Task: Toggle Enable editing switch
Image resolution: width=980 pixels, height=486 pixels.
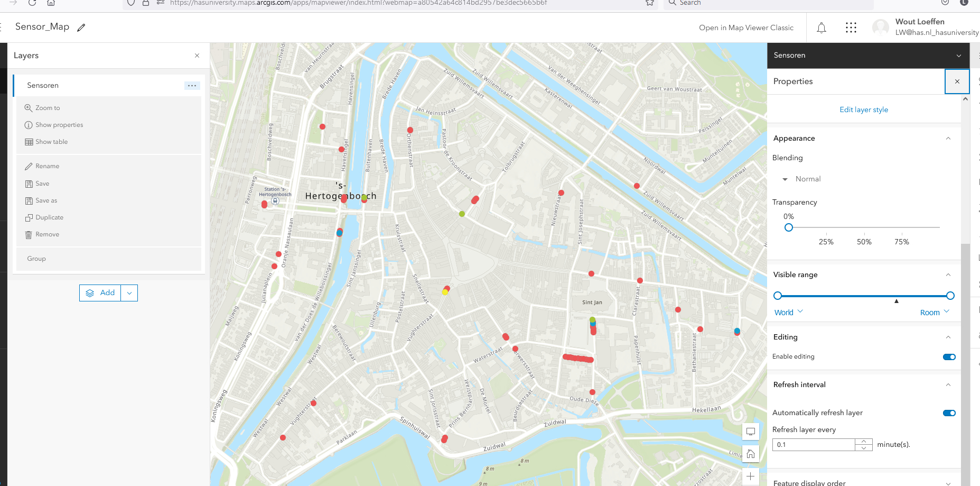Action: coord(949,357)
